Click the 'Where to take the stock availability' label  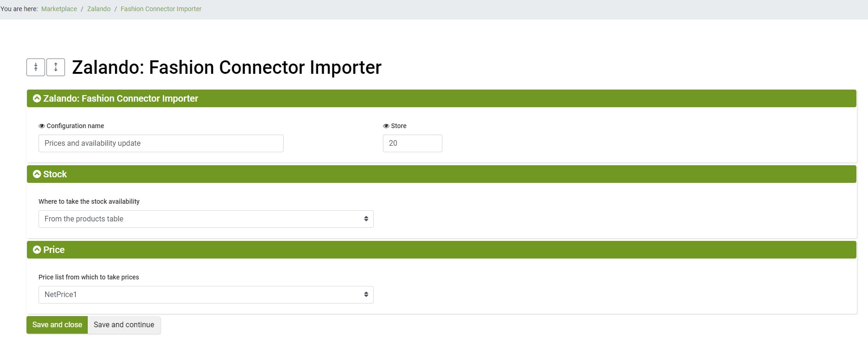pos(89,201)
